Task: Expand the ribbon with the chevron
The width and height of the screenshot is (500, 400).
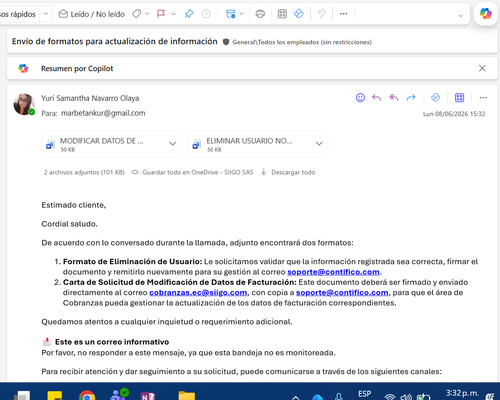Action: [x=461, y=15]
